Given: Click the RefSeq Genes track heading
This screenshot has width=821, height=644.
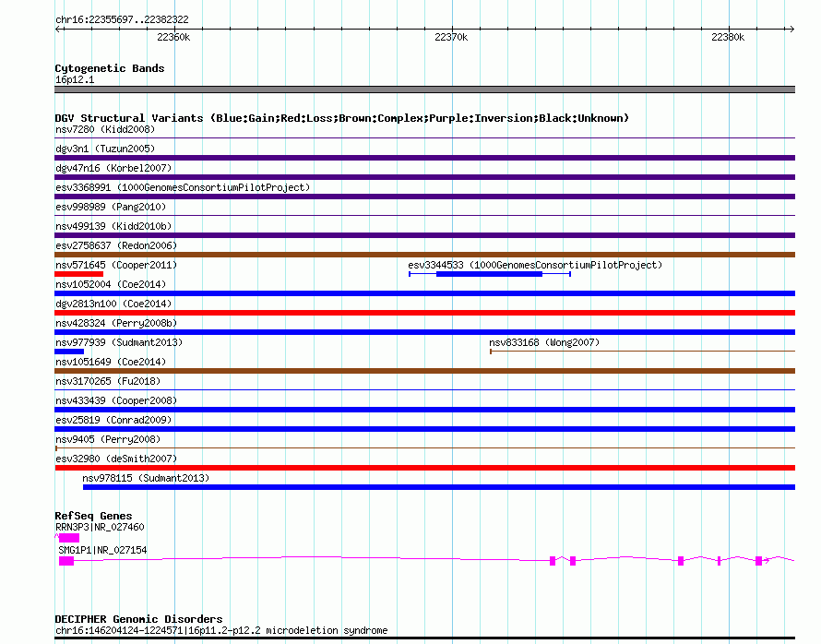Looking at the screenshot, I should [x=93, y=516].
